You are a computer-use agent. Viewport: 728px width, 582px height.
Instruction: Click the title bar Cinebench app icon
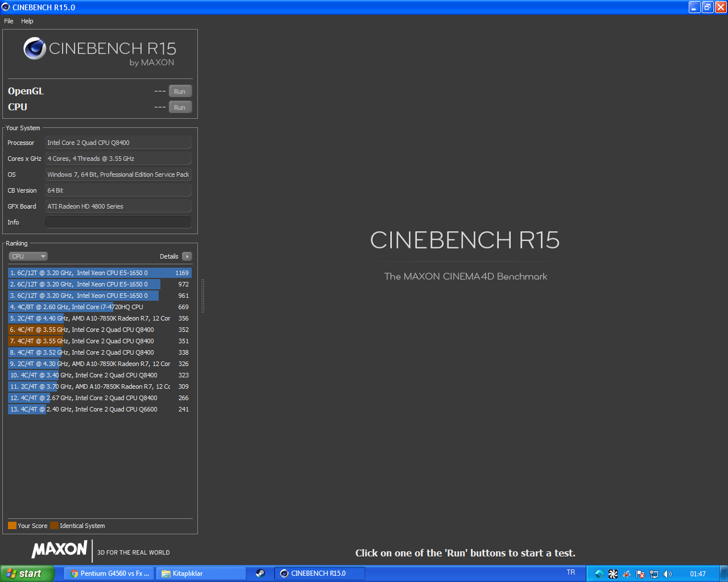click(x=6, y=7)
